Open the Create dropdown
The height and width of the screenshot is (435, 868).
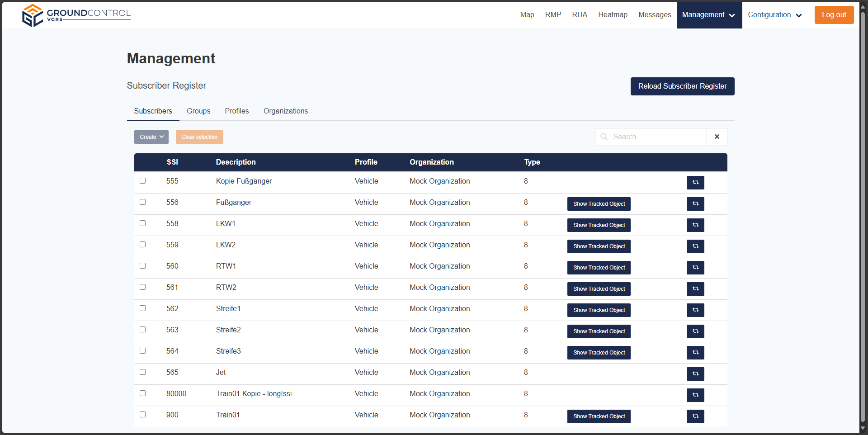[151, 137]
